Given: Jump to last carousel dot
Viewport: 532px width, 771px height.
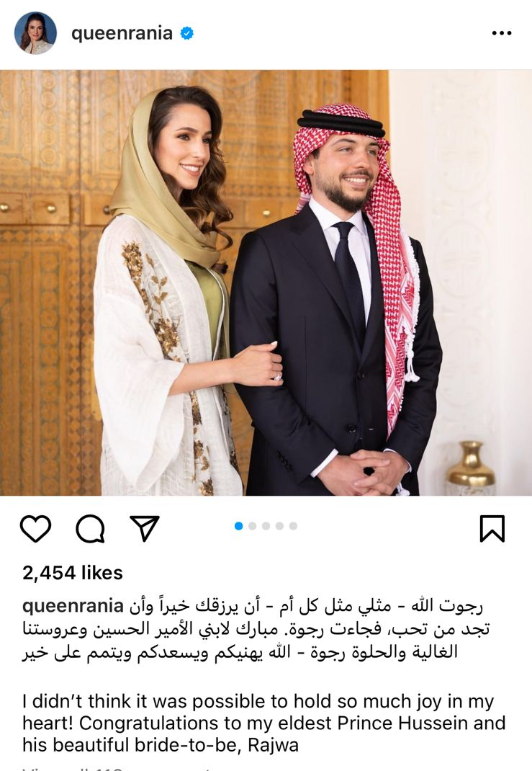Looking at the screenshot, I should [x=293, y=526].
